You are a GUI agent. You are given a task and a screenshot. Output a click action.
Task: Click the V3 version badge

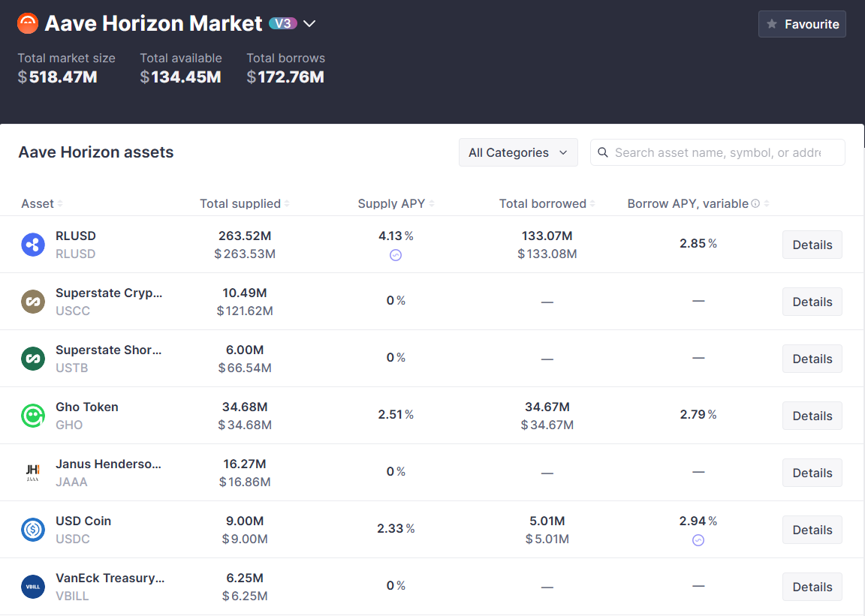pyautogui.click(x=283, y=24)
